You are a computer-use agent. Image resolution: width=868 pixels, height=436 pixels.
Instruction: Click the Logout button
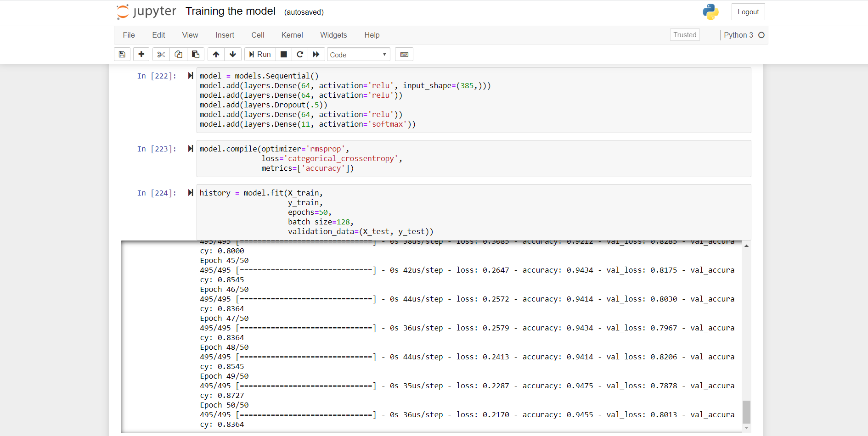click(748, 12)
